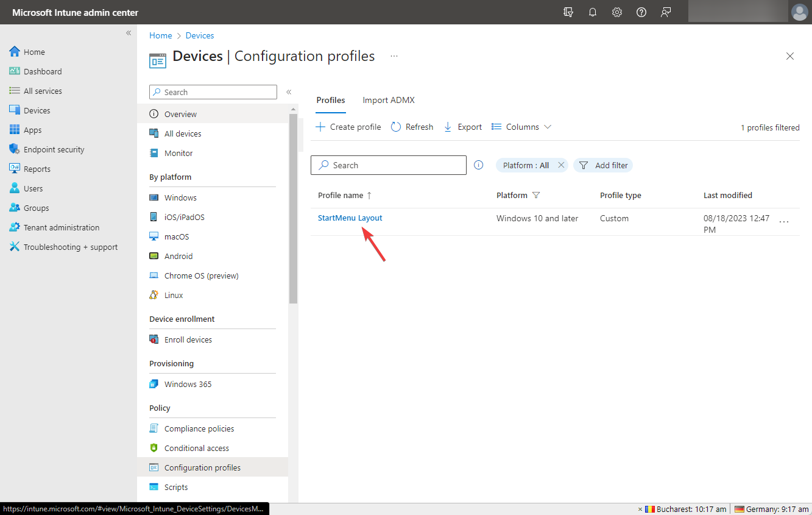Open the Help question mark icon
The image size is (812, 515).
coord(641,12)
